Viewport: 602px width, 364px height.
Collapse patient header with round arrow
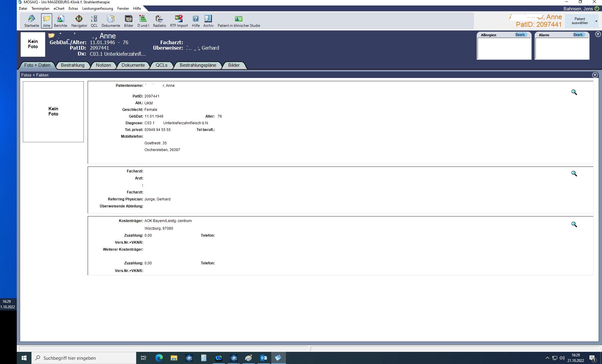coord(598,34)
